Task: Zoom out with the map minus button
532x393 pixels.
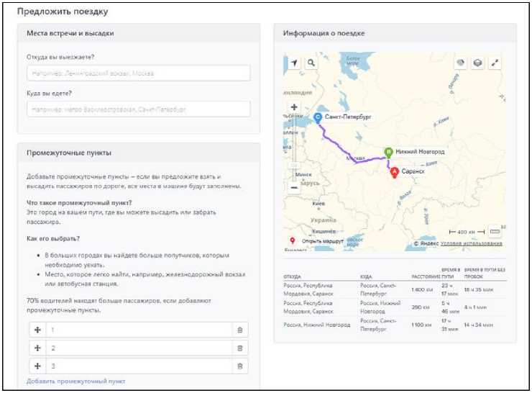Action: 294,187
